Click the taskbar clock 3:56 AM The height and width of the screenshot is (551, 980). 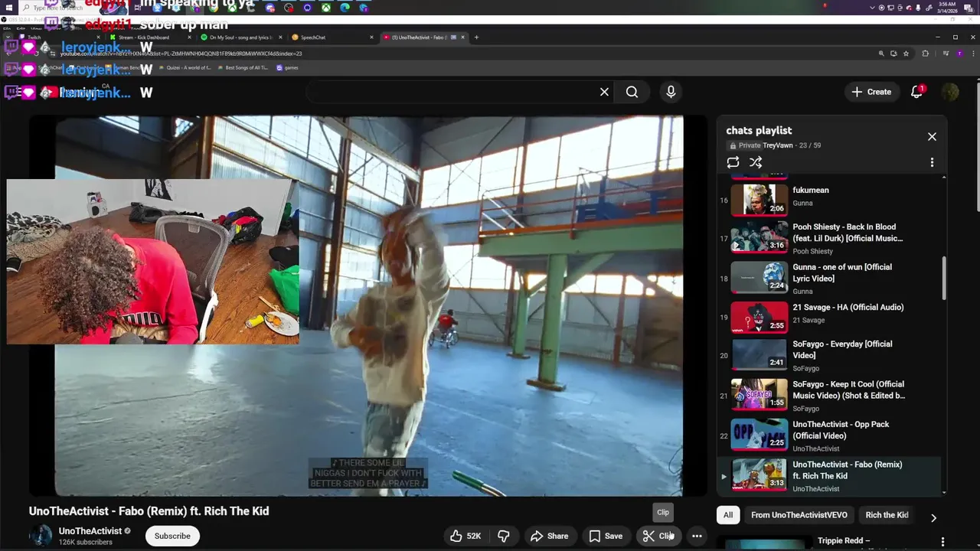947,8
